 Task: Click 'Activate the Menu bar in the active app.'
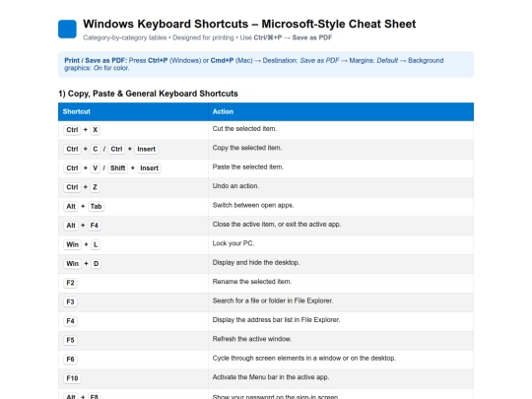click(271, 377)
